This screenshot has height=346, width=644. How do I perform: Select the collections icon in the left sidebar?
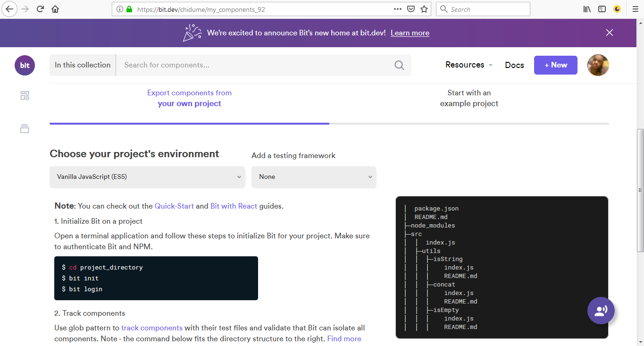[x=25, y=128]
